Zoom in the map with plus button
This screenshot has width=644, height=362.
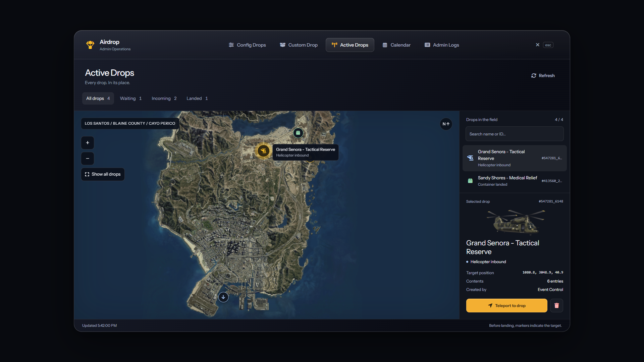pyautogui.click(x=88, y=143)
